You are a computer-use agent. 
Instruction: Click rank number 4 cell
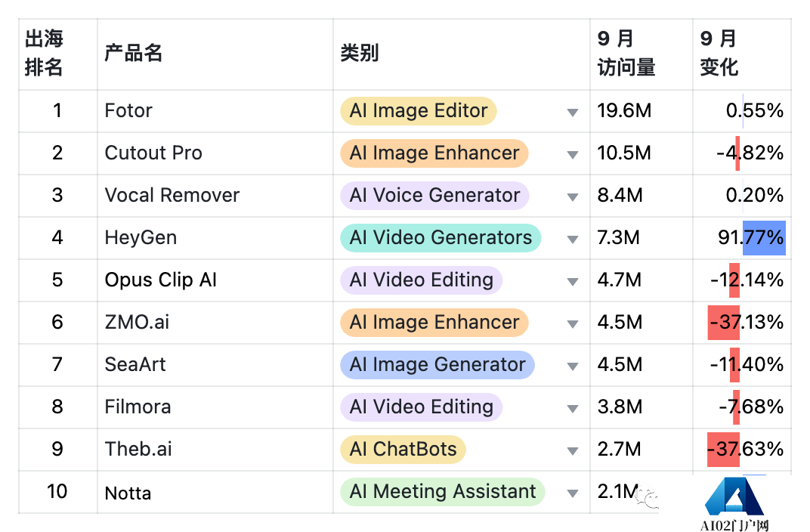tap(58, 238)
